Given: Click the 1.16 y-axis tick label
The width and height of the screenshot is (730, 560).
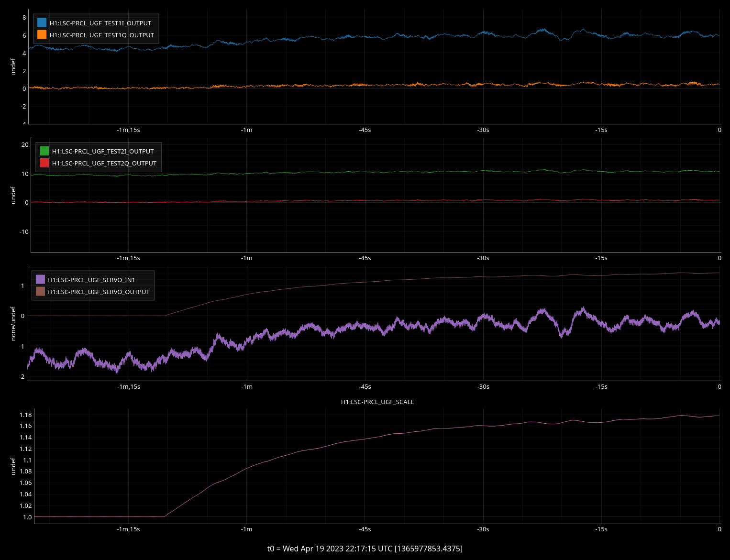Looking at the screenshot, I should 26,426.
